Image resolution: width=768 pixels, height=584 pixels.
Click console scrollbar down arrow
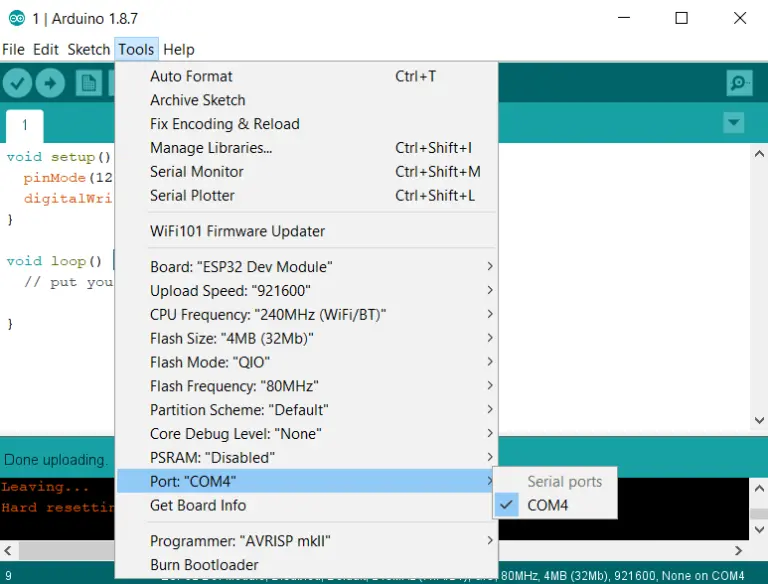coord(759,530)
